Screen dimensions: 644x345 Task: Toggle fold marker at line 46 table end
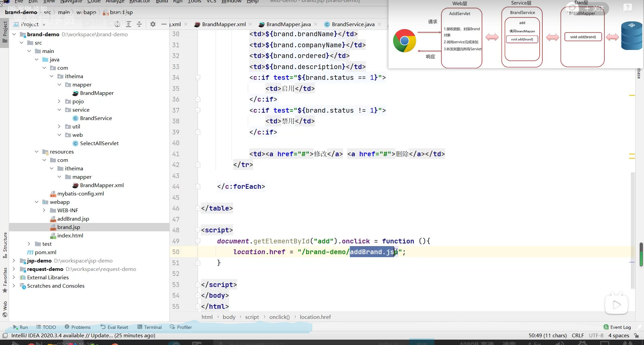tap(198, 208)
